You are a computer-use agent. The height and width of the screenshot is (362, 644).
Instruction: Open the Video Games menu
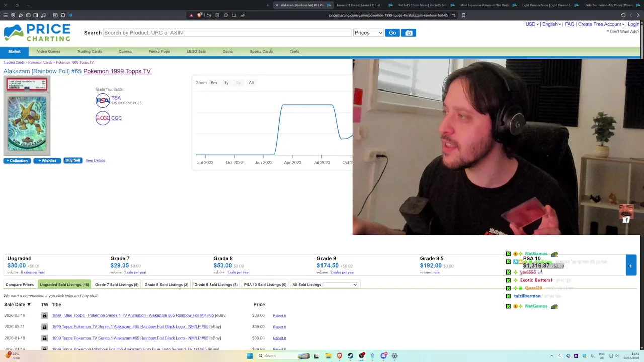tap(48, 52)
